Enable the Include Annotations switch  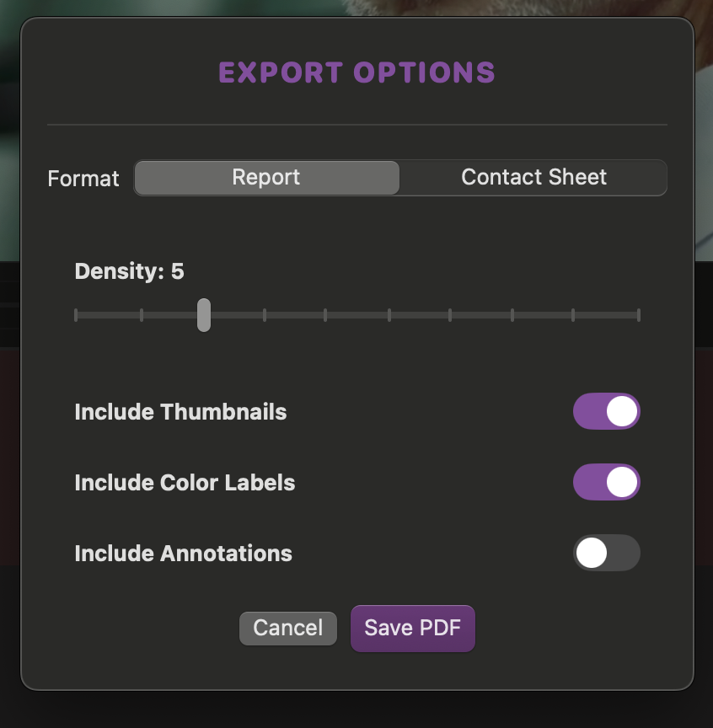(x=607, y=554)
